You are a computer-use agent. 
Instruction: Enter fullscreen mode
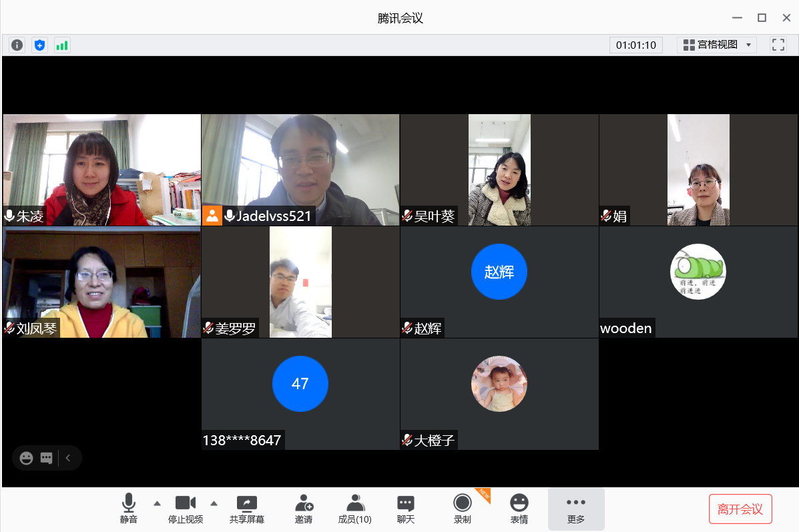pos(778,45)
